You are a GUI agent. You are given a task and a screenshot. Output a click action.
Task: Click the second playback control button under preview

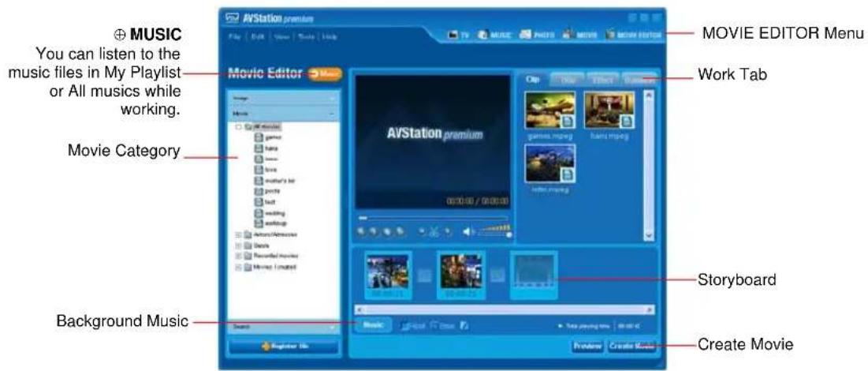[x=374, y=232]
